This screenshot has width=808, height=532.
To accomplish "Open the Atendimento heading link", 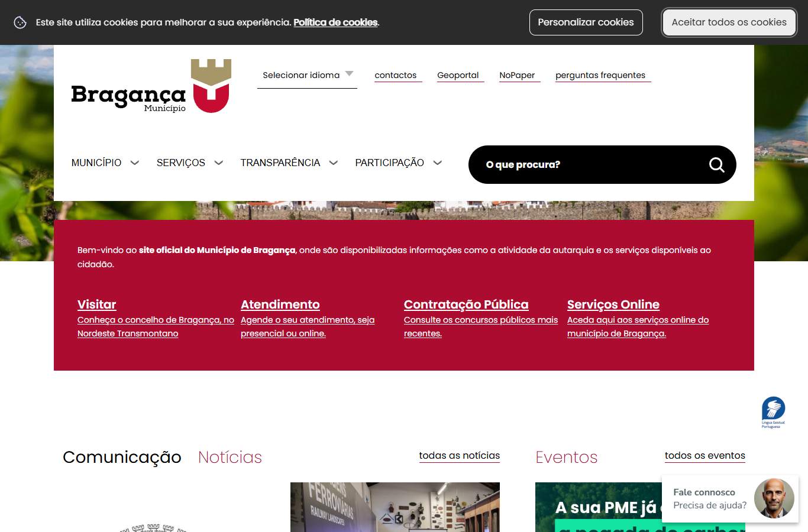I will coord(280,304).
